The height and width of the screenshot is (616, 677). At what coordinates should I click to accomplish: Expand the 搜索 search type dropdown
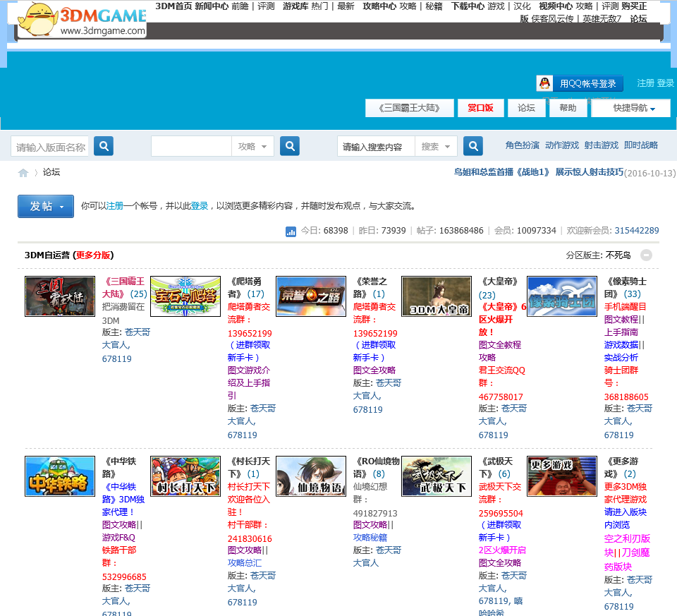pyautogui.click(x=436, y=147)
